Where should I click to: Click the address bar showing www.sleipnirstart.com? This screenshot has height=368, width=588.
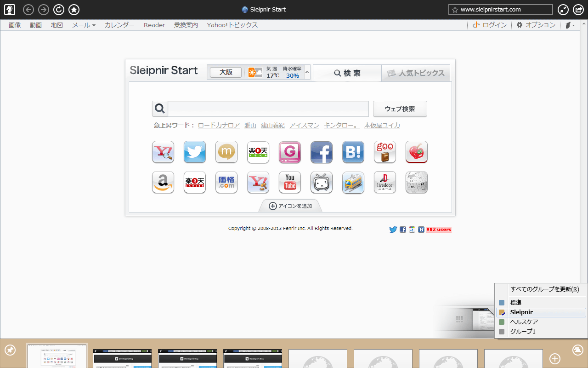click(x=501, y=9)
